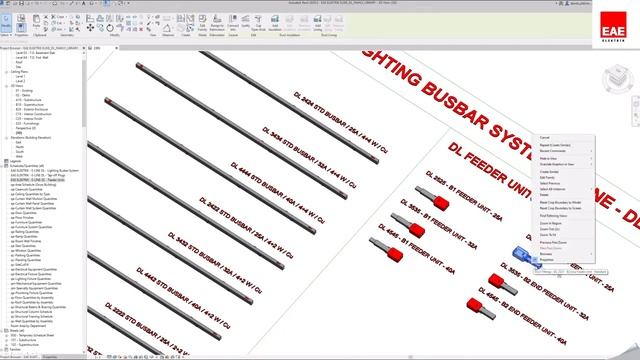Click the red Delete X icon

click(141, 29)
